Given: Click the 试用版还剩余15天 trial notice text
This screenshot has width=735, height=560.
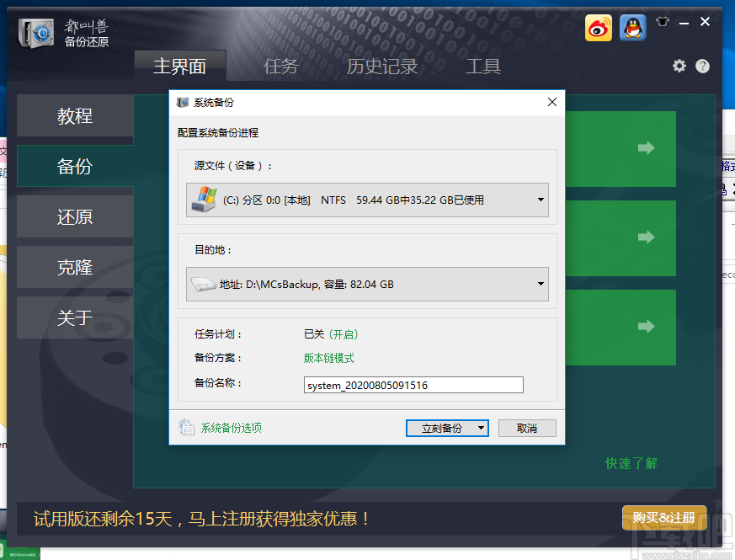Looking at the screenshot, I should [x=201, y=519].
